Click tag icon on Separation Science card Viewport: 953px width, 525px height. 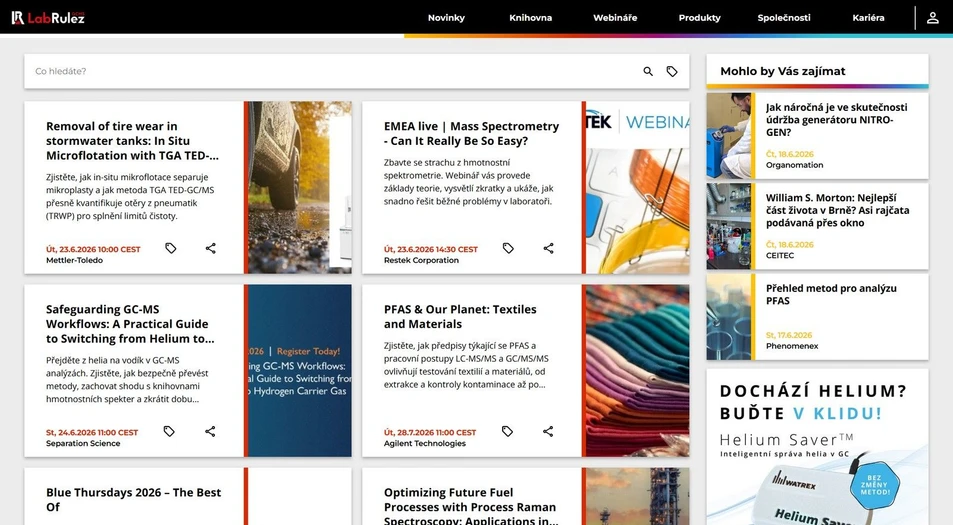click(169, 431)
